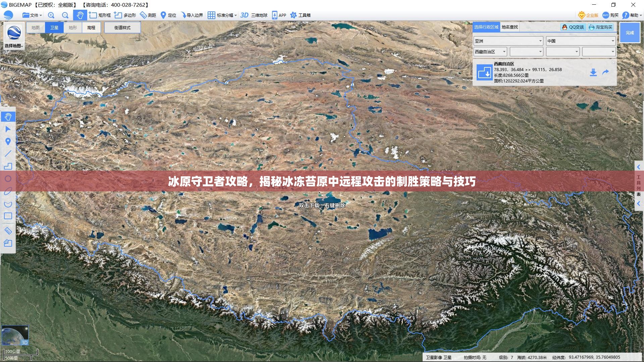This screenshot has height=362, width=644.
Task: Select the 多边形 polygon selection tool
Action: pos(125,15)
